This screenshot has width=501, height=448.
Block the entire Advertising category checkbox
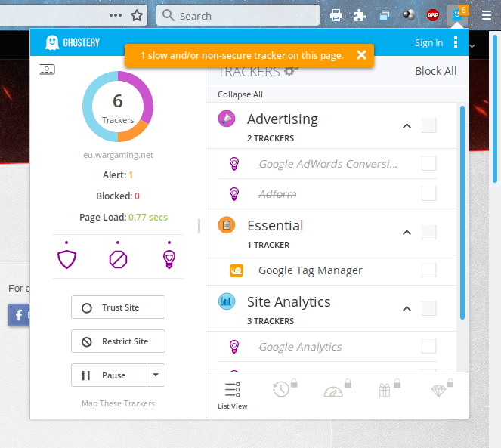pos(428,125)
